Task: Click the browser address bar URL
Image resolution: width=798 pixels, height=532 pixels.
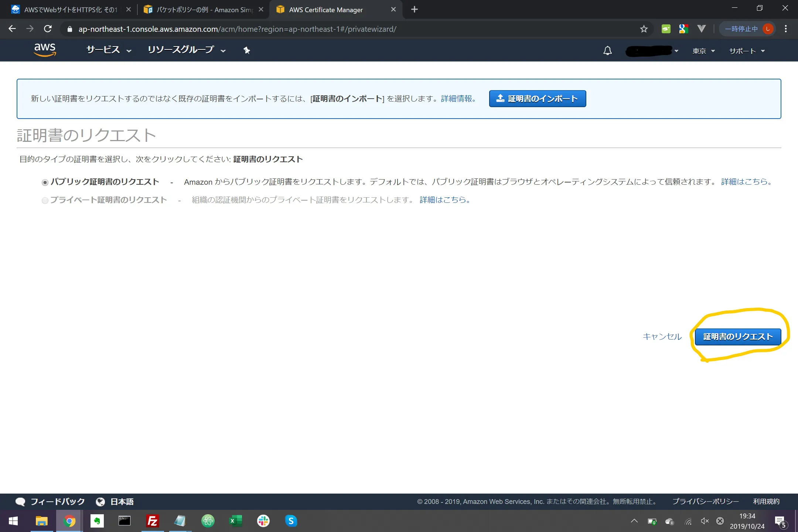Action: [237, 29]
